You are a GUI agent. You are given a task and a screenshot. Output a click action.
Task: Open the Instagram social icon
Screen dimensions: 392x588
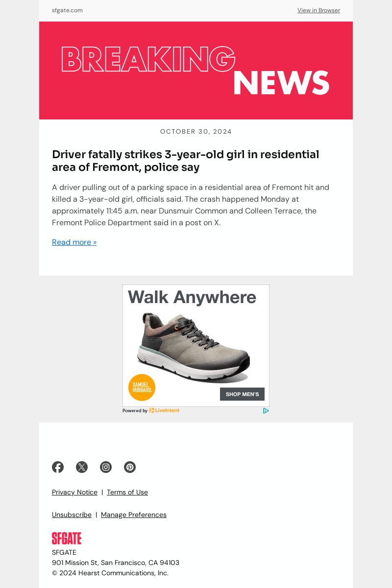tap(106, 467)
